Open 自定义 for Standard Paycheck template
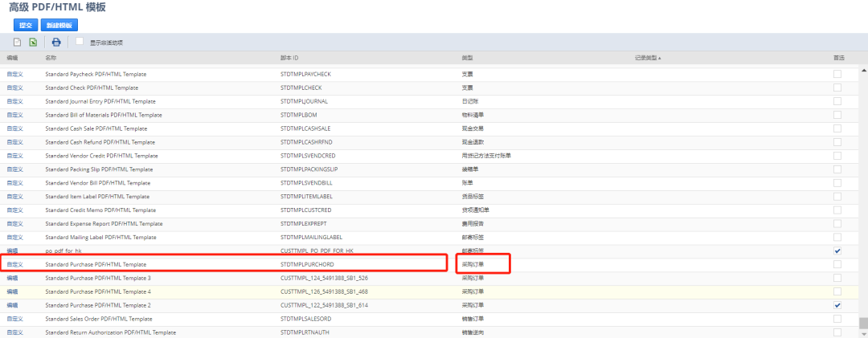This screenshot has width=868, height=338. point(15,74)
